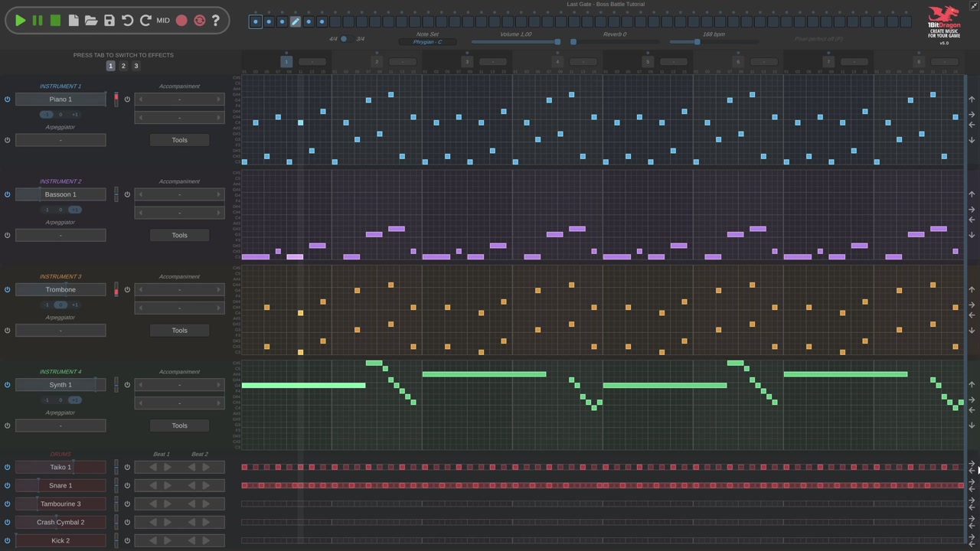Viewport: 980px width, 551px height.
Task: Open Tools for Instrument 2
Action: pos(179,235)
